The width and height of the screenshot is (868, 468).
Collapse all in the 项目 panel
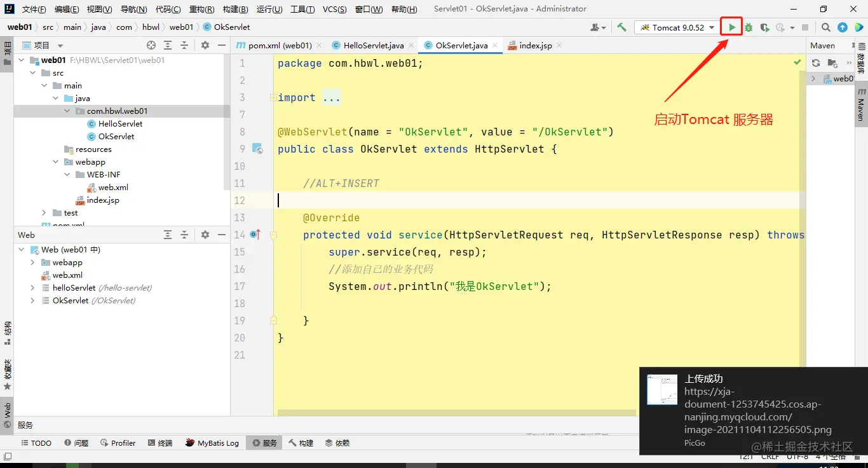pyautogui.click(x=184, y=45)
